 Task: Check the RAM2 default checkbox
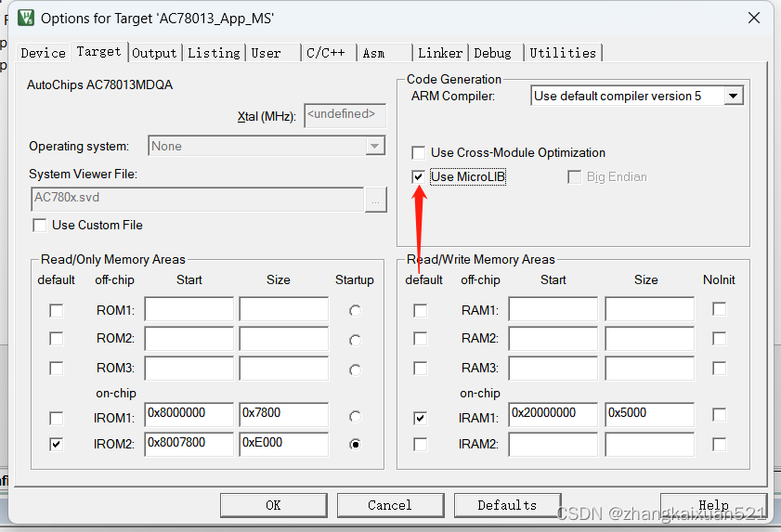tap(421, 339)
